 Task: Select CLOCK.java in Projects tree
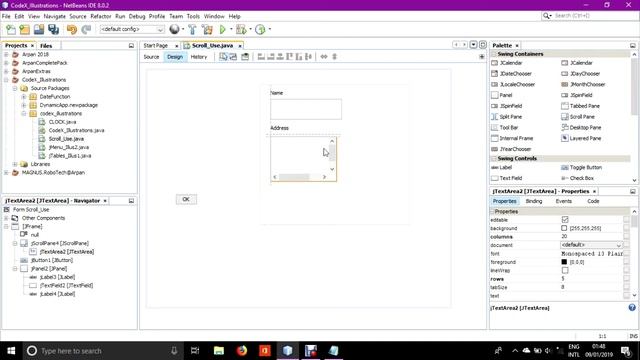coord(62,122)
